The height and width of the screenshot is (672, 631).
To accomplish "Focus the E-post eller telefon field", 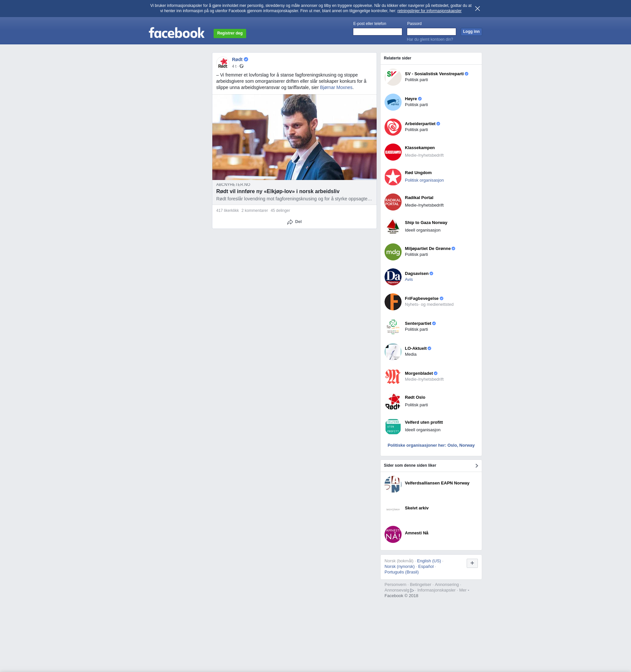I will 377,32.
